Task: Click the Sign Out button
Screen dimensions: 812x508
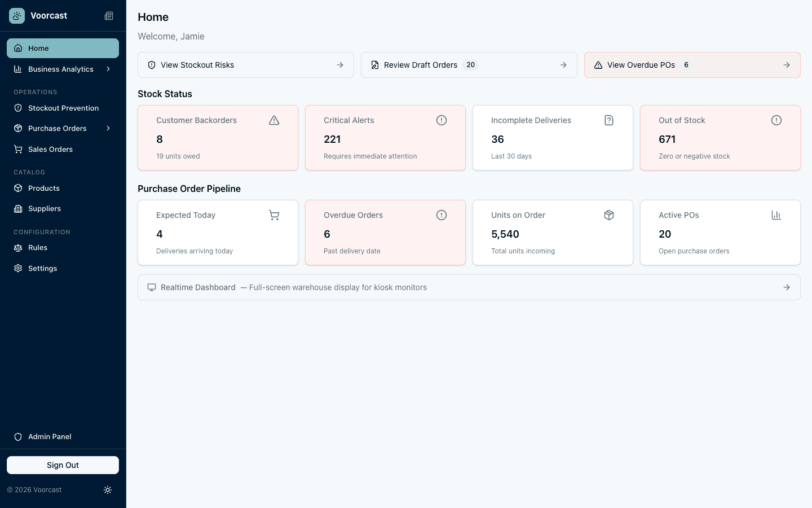Action: click(x=63, y=465)
